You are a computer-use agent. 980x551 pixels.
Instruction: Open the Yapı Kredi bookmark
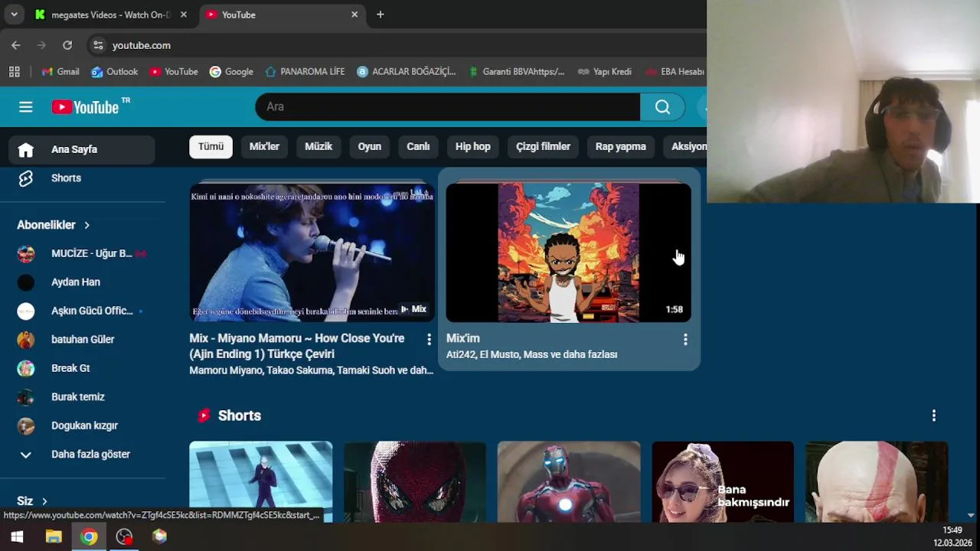(605, 71)
